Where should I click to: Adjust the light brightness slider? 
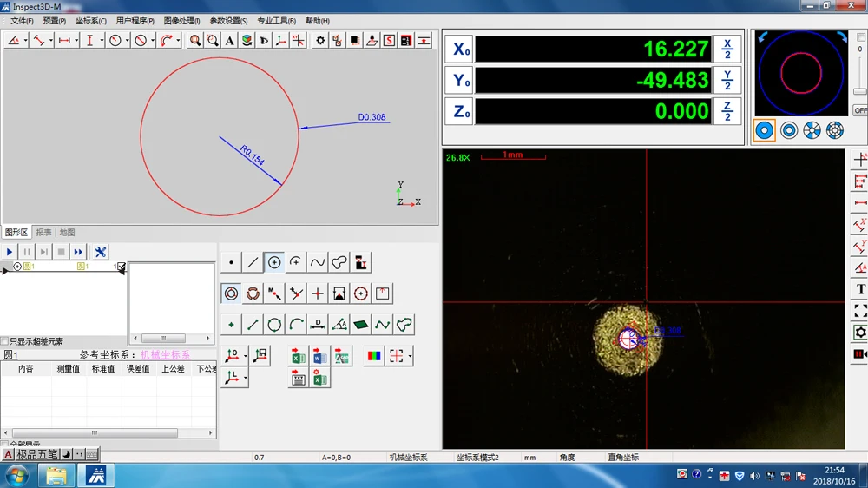[859, 91]
